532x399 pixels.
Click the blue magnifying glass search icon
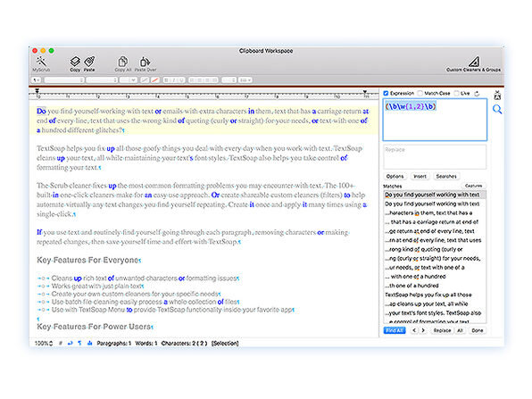tap(497, 109)
